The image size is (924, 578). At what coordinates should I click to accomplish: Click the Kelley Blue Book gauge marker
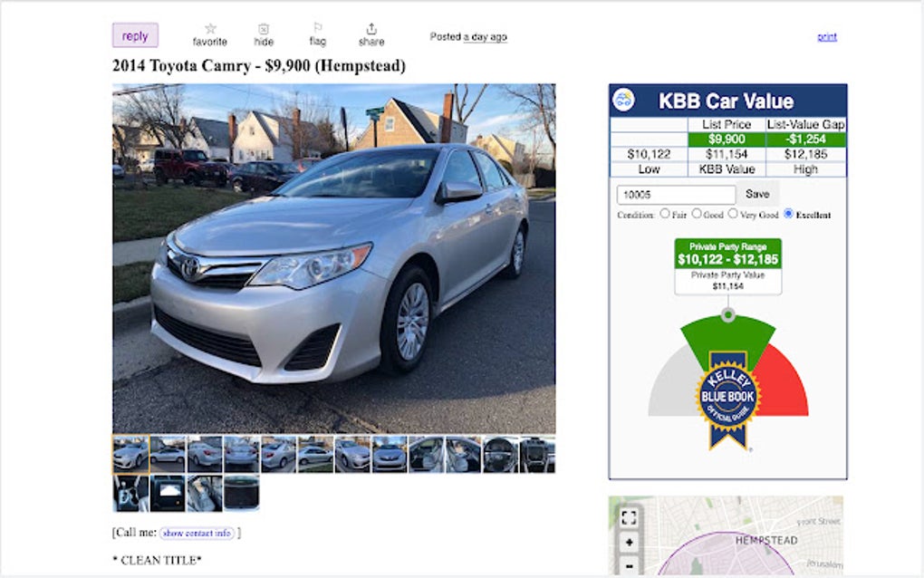tap(727, 315)
